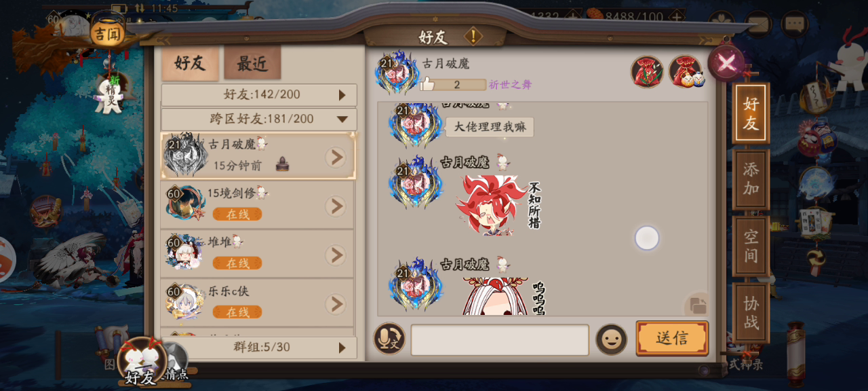This screenshot has height=391, width=868.
Task: Open the lucky bag with daruma icon
Action: click(686, 71)
